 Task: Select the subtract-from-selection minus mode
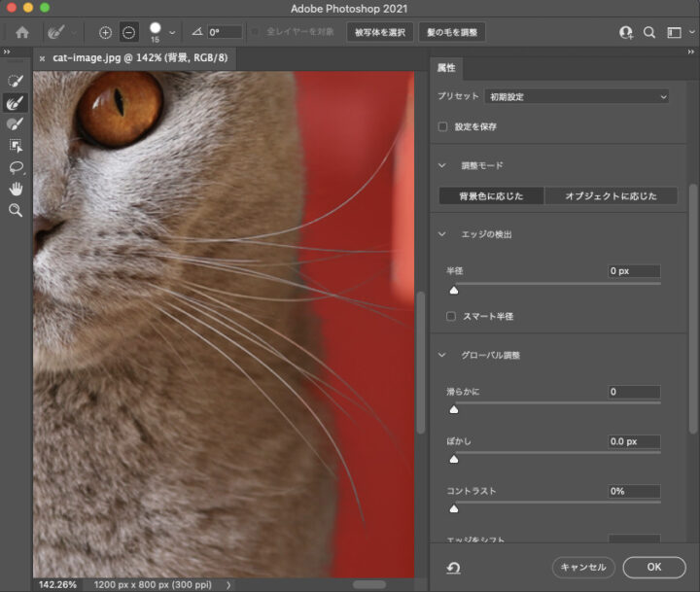(x=128, y=33)
